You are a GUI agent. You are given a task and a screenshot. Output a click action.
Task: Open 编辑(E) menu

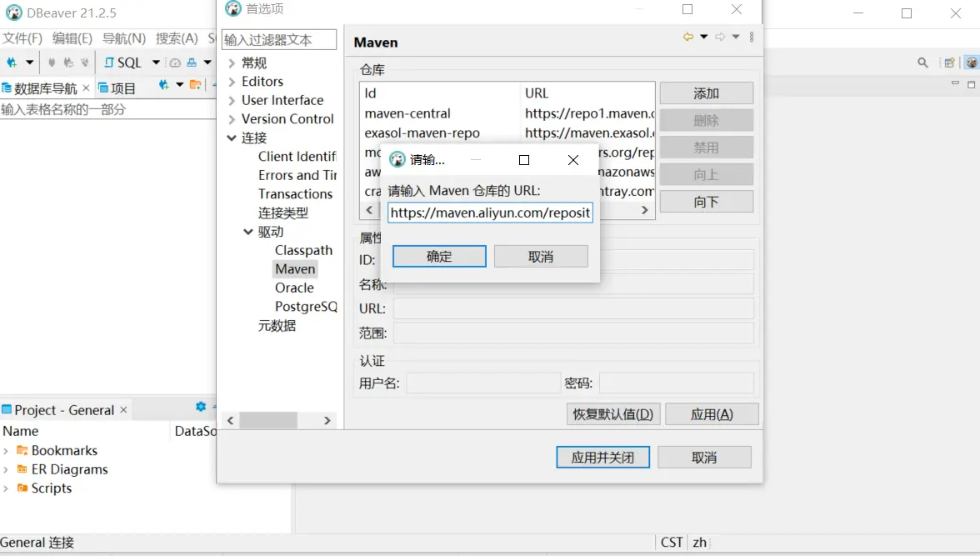(x=72, y=38)
